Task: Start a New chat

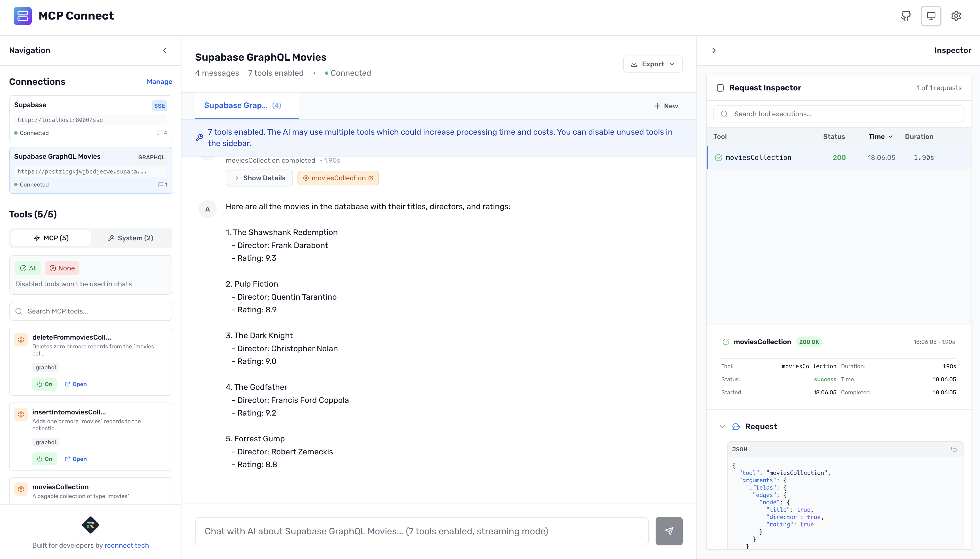Action: pyautogui.click(x=666, y=105)
